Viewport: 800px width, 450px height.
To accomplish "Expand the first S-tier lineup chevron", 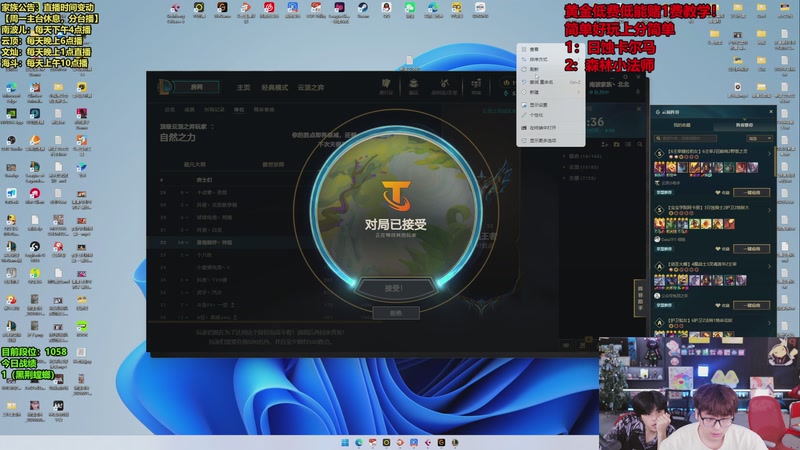I will [x=769, y=153].
